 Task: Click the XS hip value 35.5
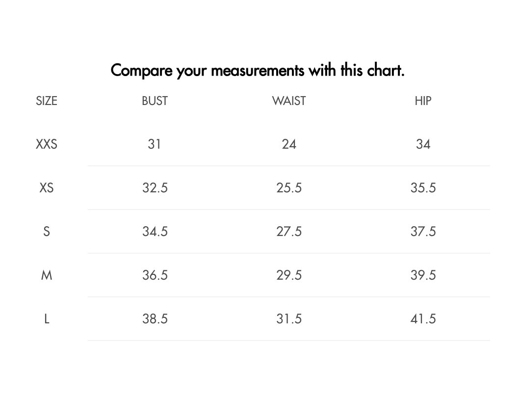pos(423,188)
